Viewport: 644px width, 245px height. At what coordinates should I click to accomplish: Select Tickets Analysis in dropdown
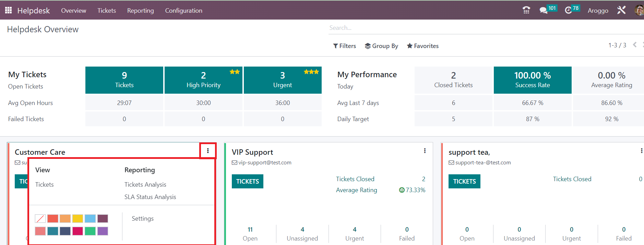click(x=145, y=185)
